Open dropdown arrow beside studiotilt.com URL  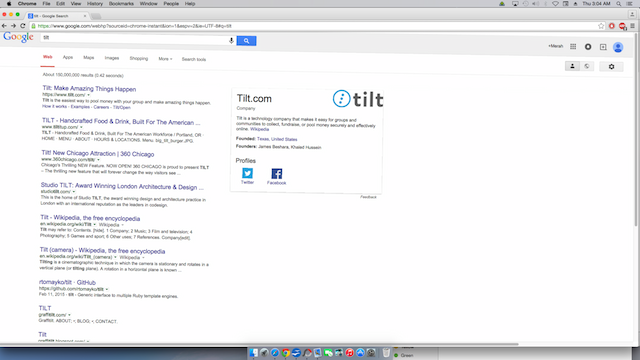pos(74,191)
